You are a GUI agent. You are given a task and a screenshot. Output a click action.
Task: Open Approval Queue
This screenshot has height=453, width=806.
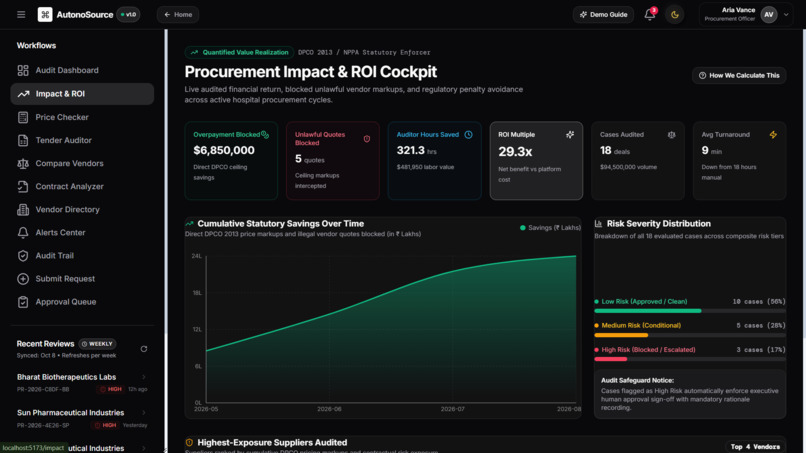click(82, 302)
